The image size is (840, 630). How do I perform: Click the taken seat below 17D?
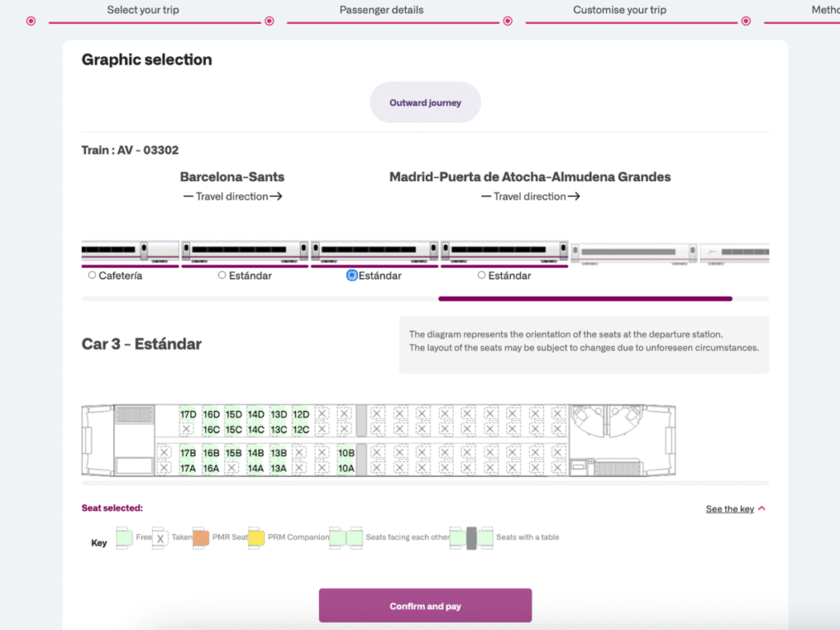186,429
